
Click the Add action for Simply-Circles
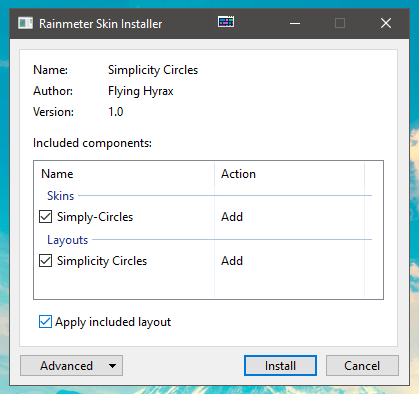click(232, 217)
